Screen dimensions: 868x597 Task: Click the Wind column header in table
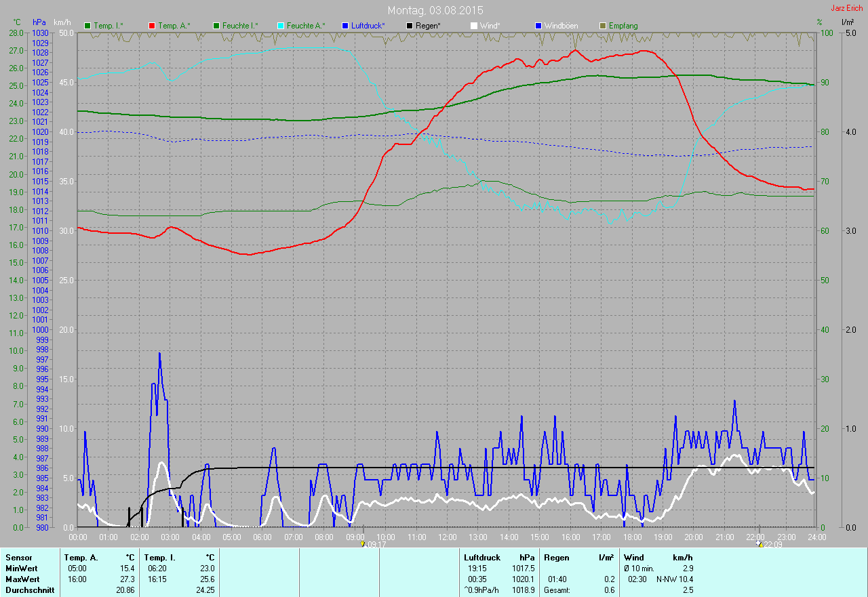[633, 558]
